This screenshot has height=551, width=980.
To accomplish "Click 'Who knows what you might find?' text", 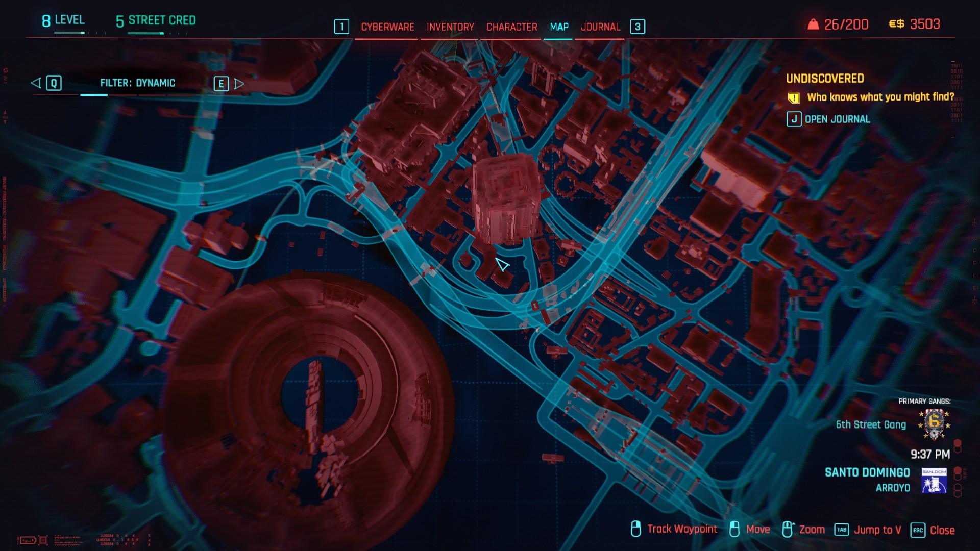I will point(880,97).
